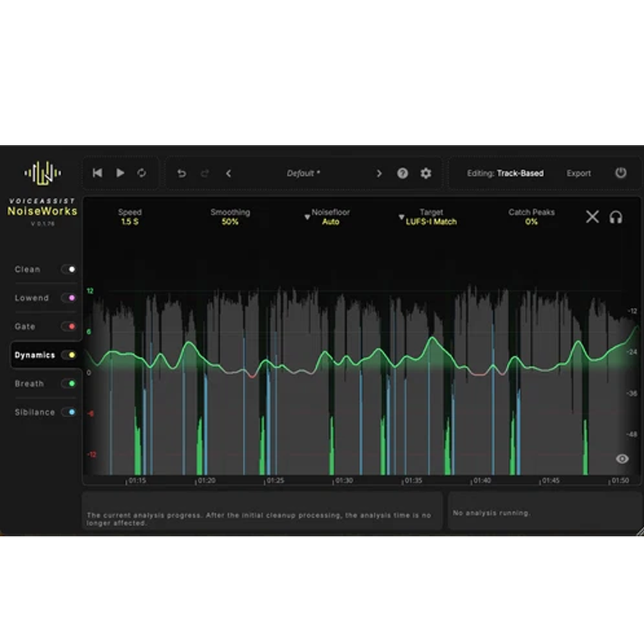Open help with the question mark icon
The width and height of the screenshot is (644, 644).
(402, 173)
